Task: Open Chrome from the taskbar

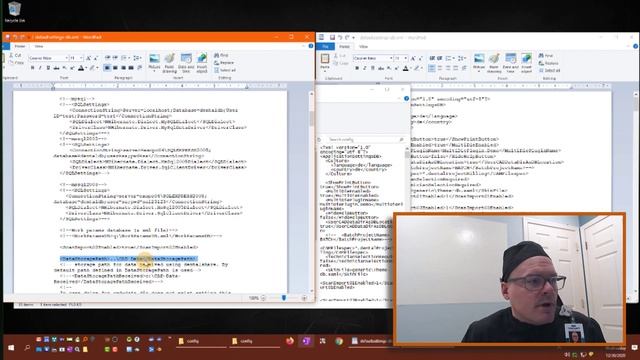Action: (x=339, y=341)
